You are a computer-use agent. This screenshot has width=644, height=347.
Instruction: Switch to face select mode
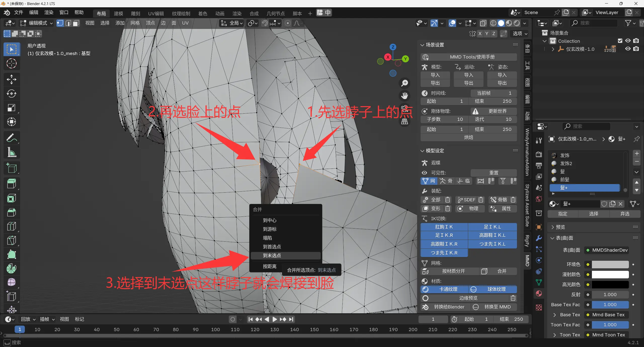coord(76,23)
